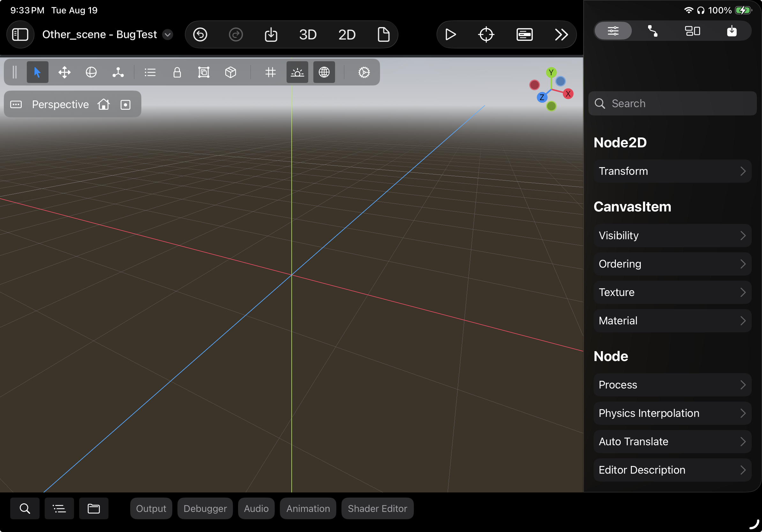Image resolution: width=762 pixels, height=532 pixels.
Task: Expand the Transform section
Action: click(672, 171)
